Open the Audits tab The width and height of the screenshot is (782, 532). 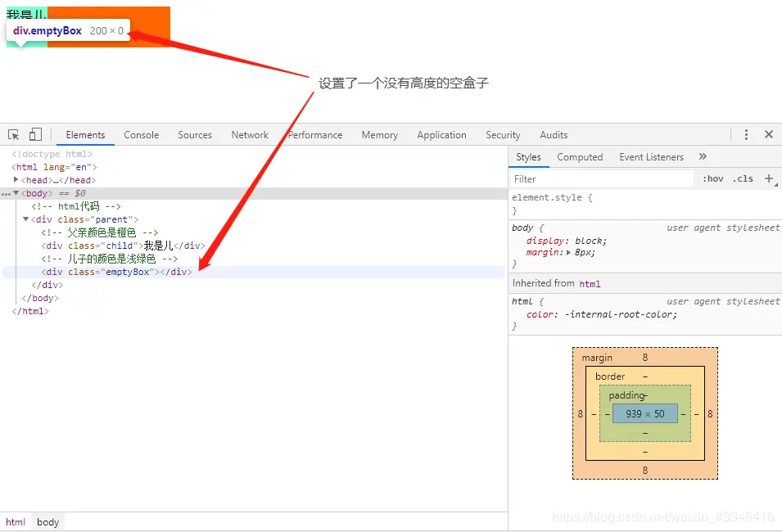coord(554,134)
